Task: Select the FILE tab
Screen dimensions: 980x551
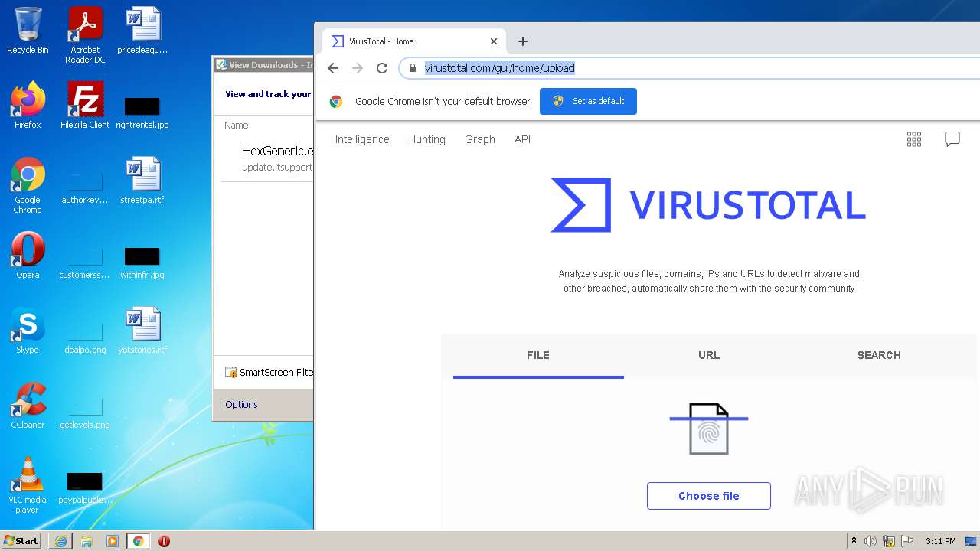Action: pyautogui.click(x=538, y=355)
